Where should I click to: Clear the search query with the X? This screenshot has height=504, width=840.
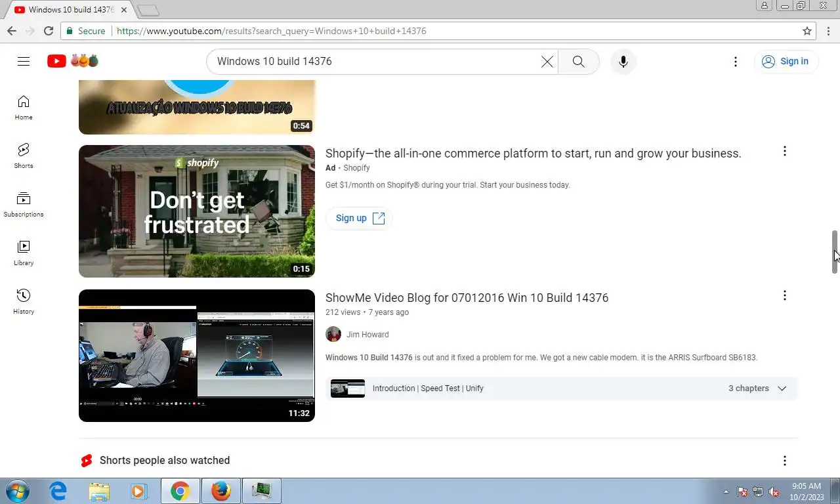tap(547, 61)
